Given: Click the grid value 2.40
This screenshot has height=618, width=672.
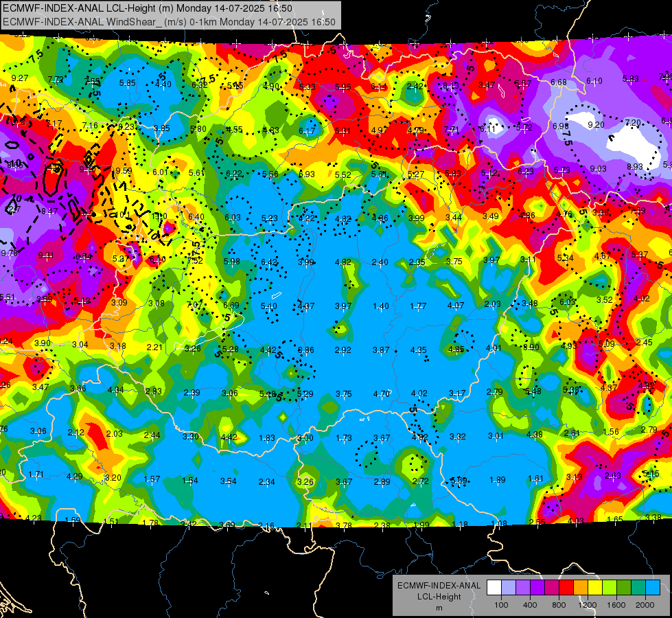Looking at the screenshot, I should click(x=380, y=262).
